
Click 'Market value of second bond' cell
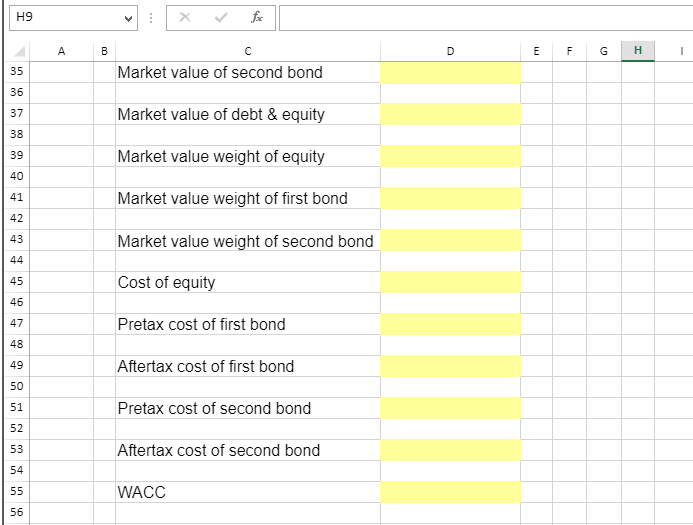click(x=248, y=72)
